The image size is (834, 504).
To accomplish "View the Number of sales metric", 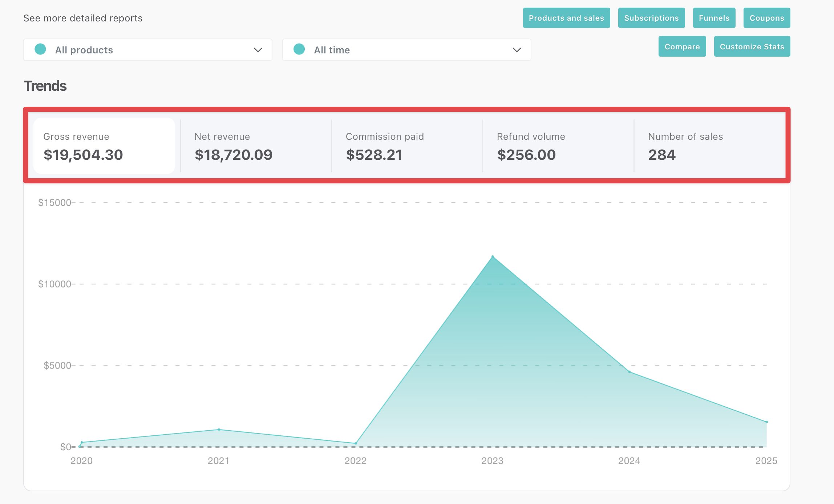I will tap(709, 146).
